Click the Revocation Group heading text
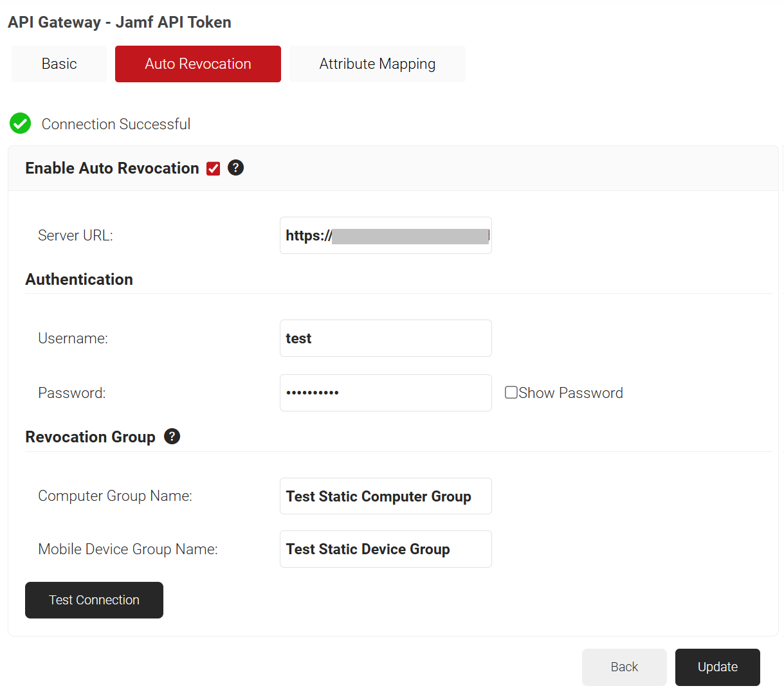This screenshot has width=784, height=695. (90, 437)
